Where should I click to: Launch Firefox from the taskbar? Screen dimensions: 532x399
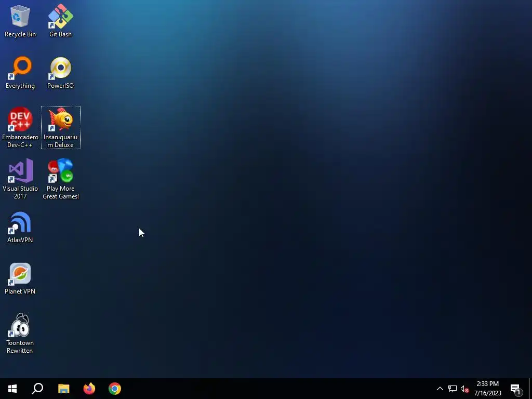tap(89, 389)
